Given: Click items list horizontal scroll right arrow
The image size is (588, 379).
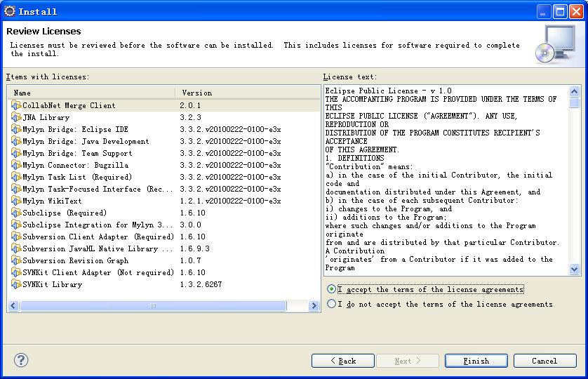Looking at the screenshot, I should [314, 306].
